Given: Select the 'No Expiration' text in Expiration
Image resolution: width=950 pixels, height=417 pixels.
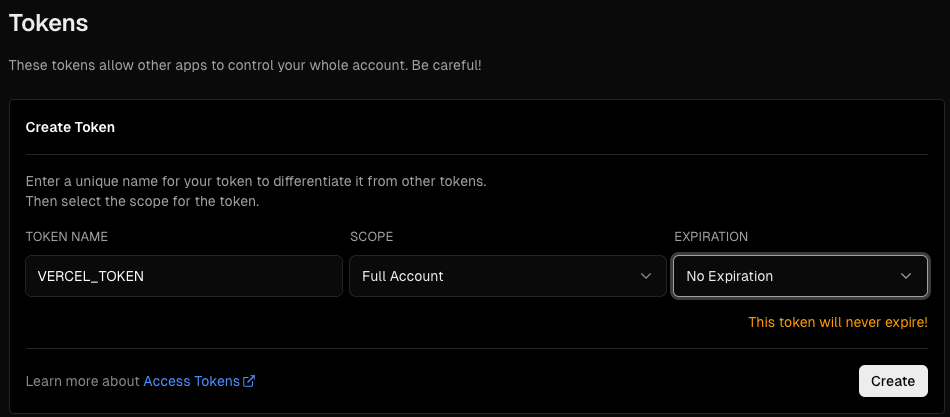Looking at the screenshot, I should click(x=729, y=276).
